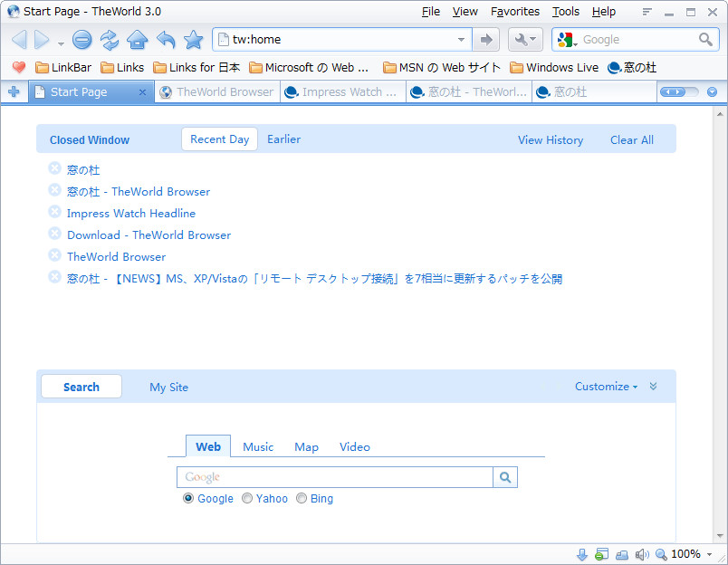This screenshot has height=565, width=728.
Task: Click the popup blocker status bar icon
Action: click(602, 554)
